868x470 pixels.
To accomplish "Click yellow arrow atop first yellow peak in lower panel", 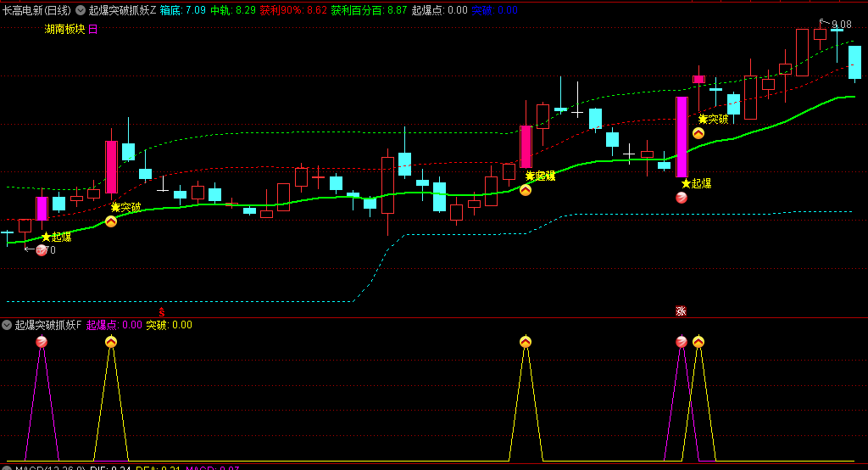I will (x=111, y=342).
